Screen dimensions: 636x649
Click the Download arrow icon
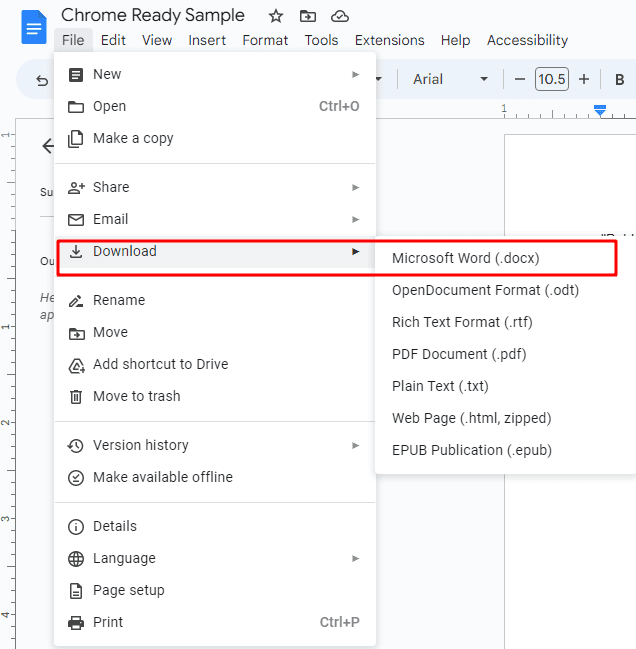click(x=76, y=251)
